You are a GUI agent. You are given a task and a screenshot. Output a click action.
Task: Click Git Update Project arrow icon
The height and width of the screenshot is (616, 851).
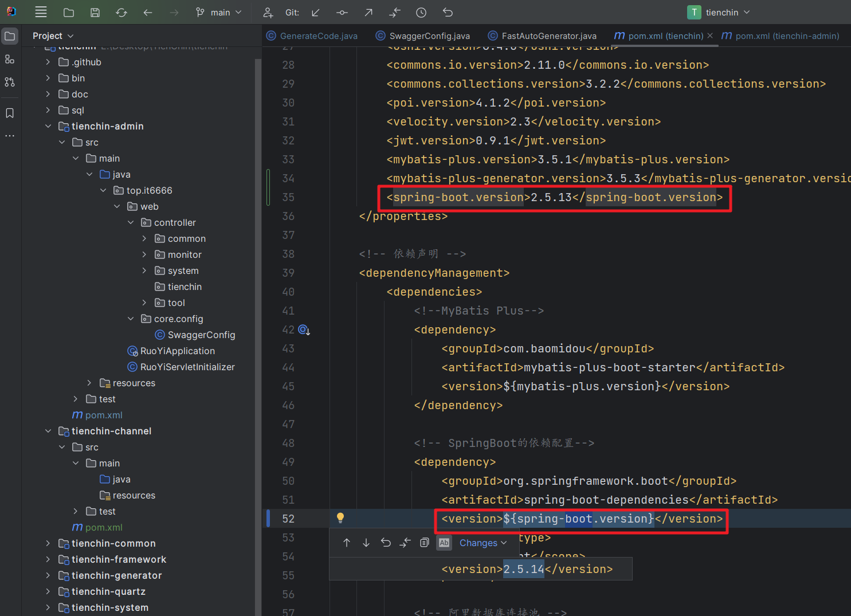pos(316,12)
